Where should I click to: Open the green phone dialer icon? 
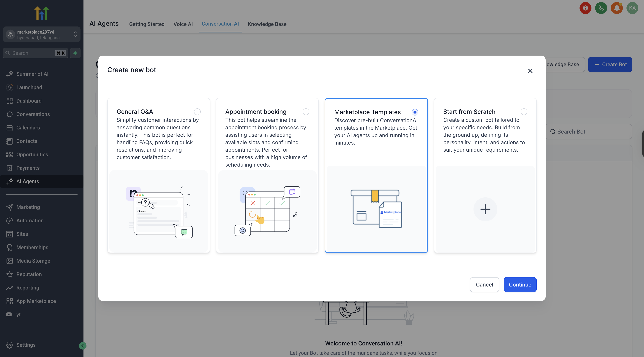click(601, 8)
